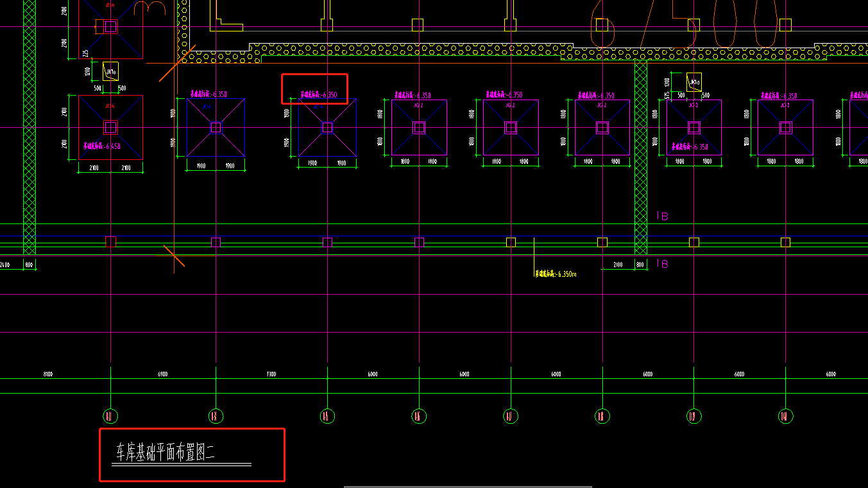
Task: Click the yellow 基础底标高:-6.350m elevation note
Action: tap(556, 274)
